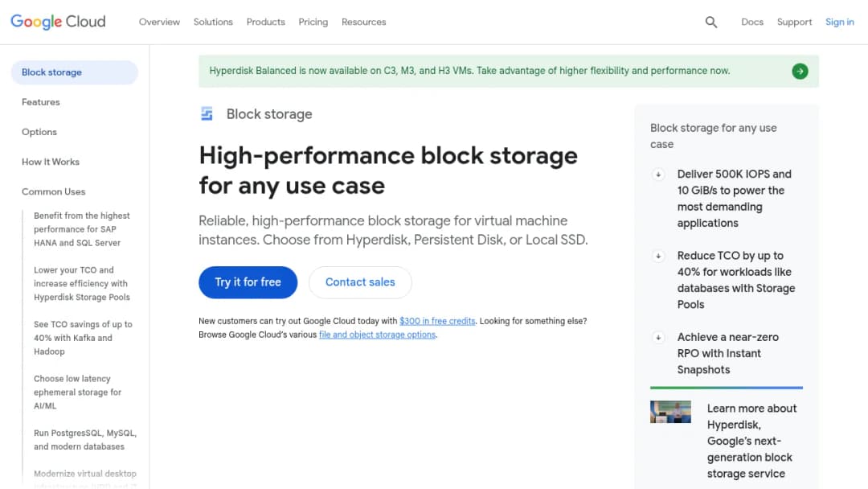Click Sign in
Screen dimensions: 868x489
(840, 23)
